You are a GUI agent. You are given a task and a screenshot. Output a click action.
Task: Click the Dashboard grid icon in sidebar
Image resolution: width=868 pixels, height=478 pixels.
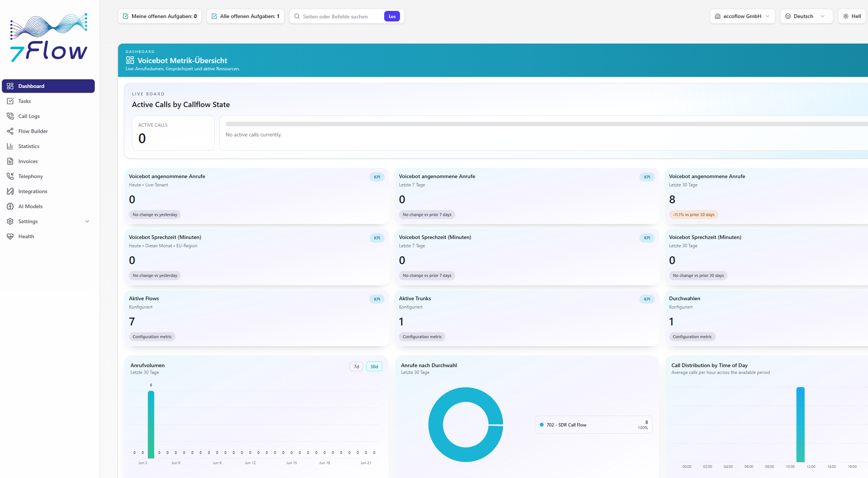click(10, 86)
